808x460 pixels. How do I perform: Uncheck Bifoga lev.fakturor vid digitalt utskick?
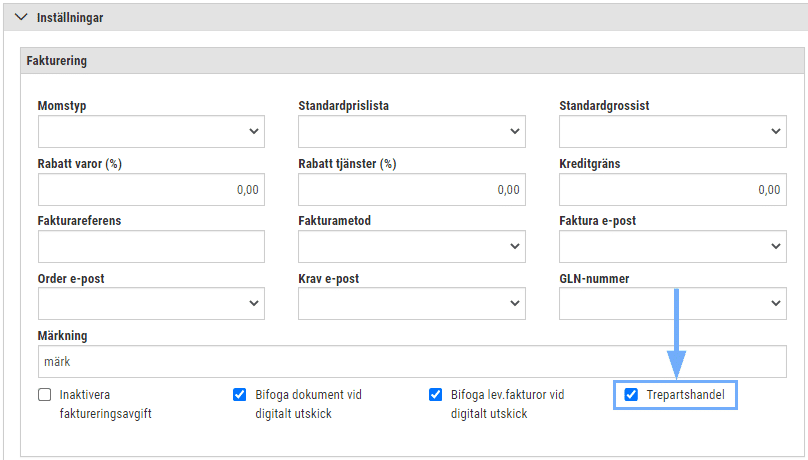(435, 395)
